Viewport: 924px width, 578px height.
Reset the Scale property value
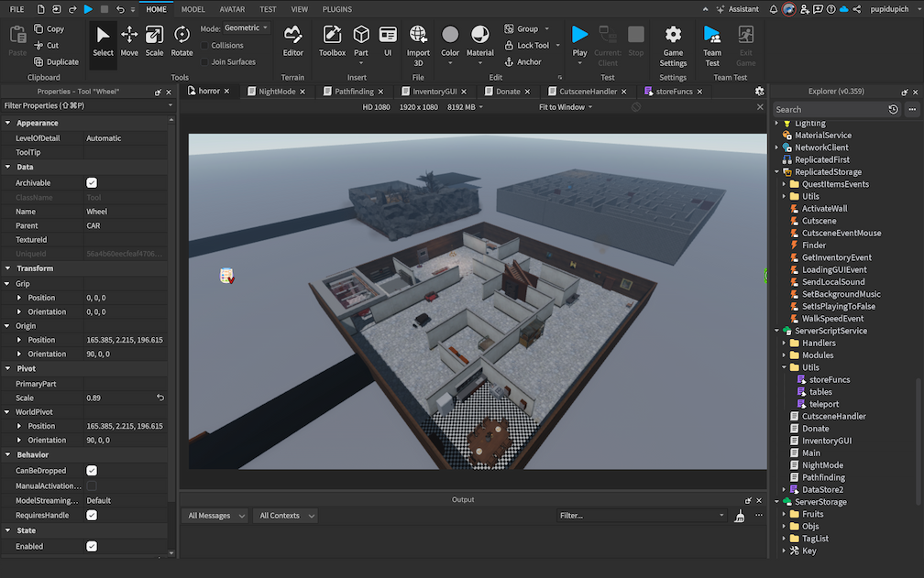(x=159, y=398)
